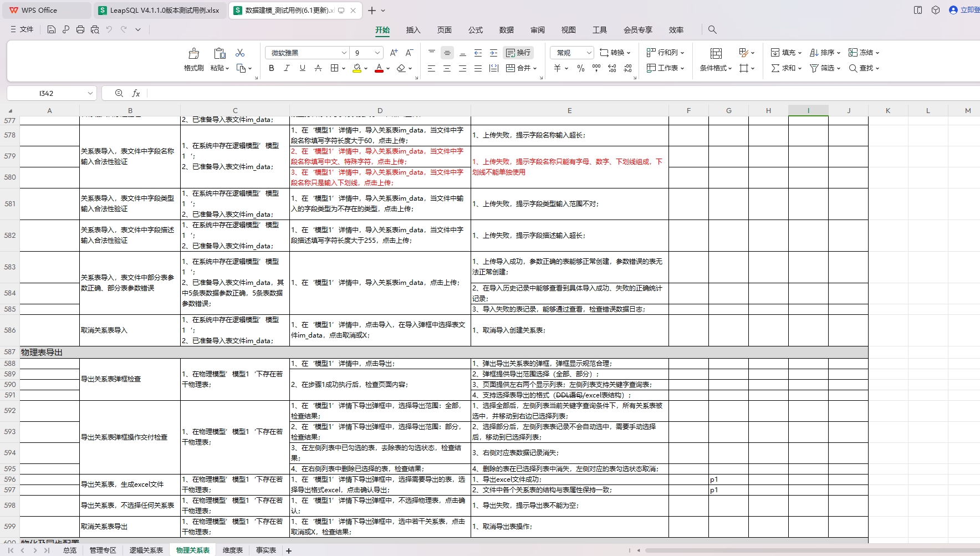Click the Save icon in quick toolbar

click(52, 29)
